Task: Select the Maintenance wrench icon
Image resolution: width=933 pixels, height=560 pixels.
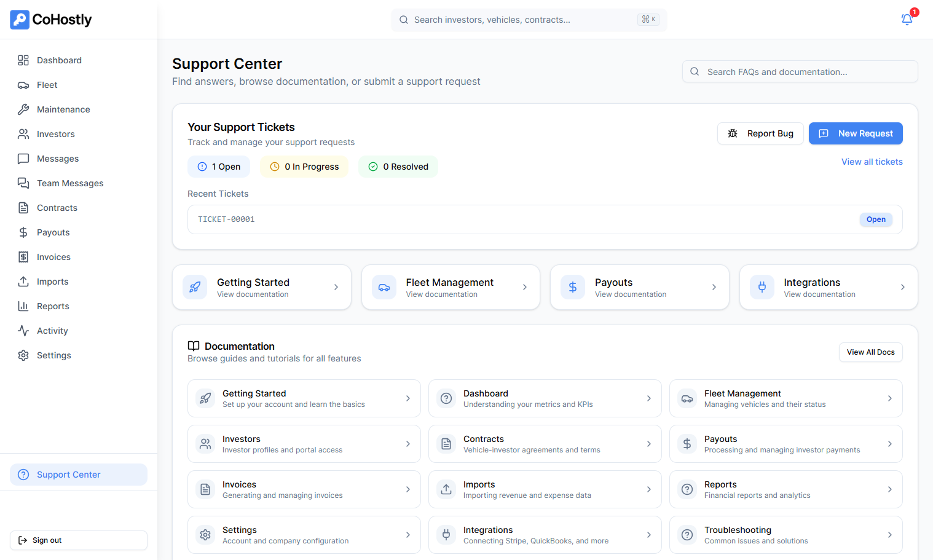Action: tap(23, 109)
